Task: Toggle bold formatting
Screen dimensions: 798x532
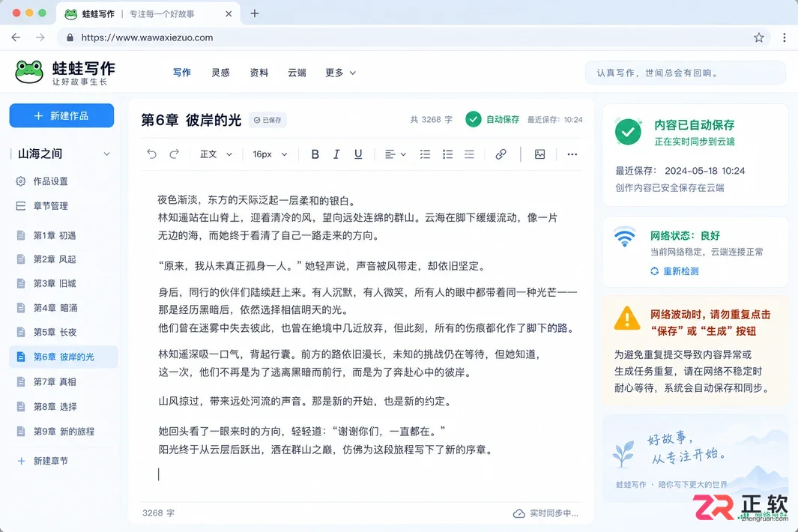Action: (x=315, y=154)
